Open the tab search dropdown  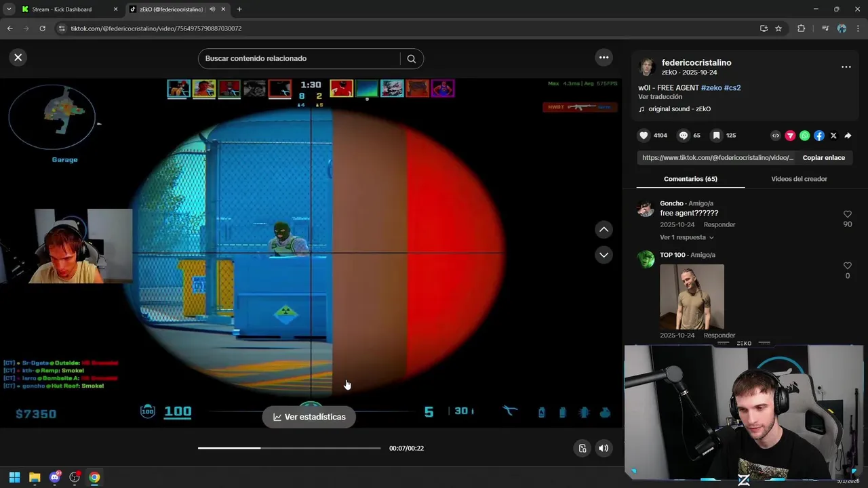click(8, 9)
